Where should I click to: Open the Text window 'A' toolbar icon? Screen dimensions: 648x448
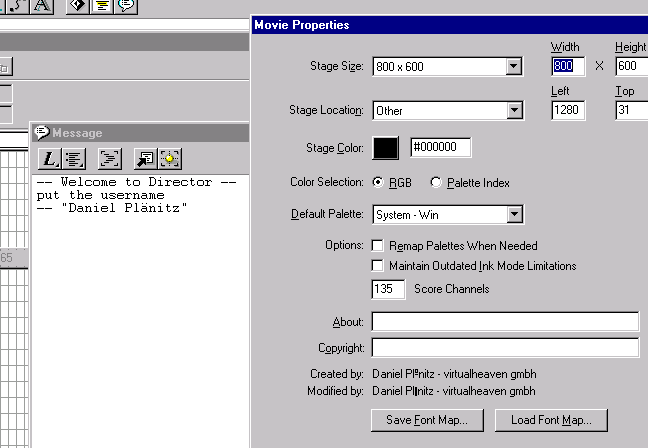[x=42, y=6]
